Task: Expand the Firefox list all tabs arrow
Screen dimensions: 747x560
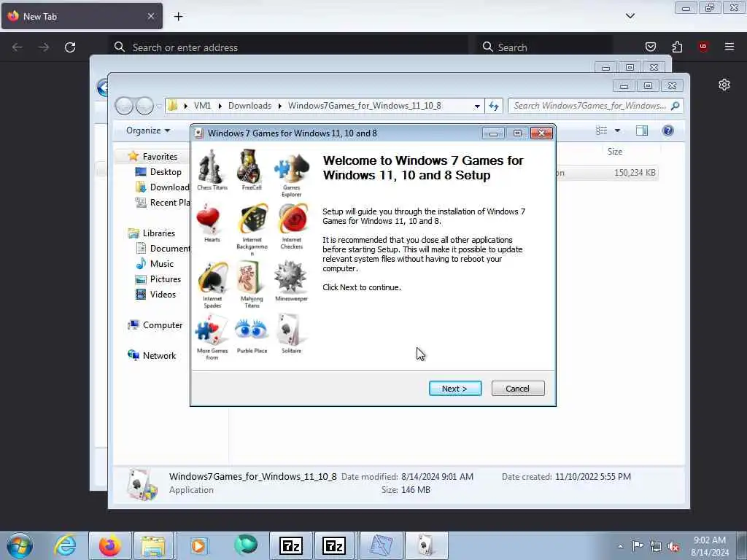Action: tap(630, 16)
